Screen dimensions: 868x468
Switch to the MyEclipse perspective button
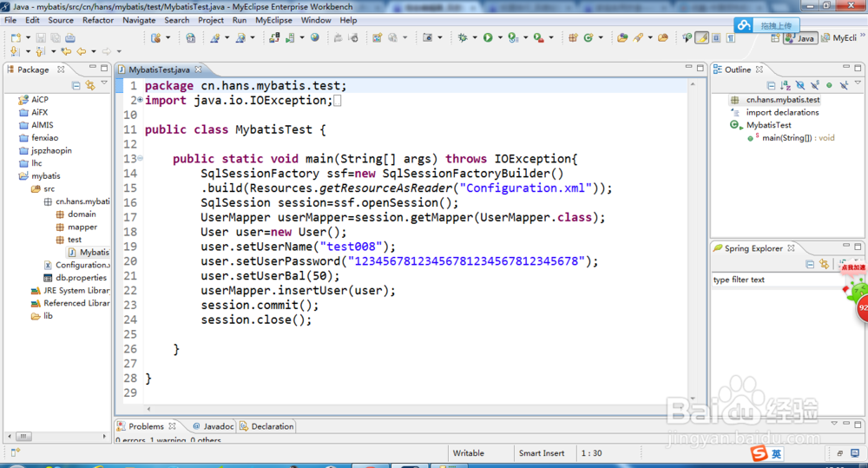click(839, 37)
